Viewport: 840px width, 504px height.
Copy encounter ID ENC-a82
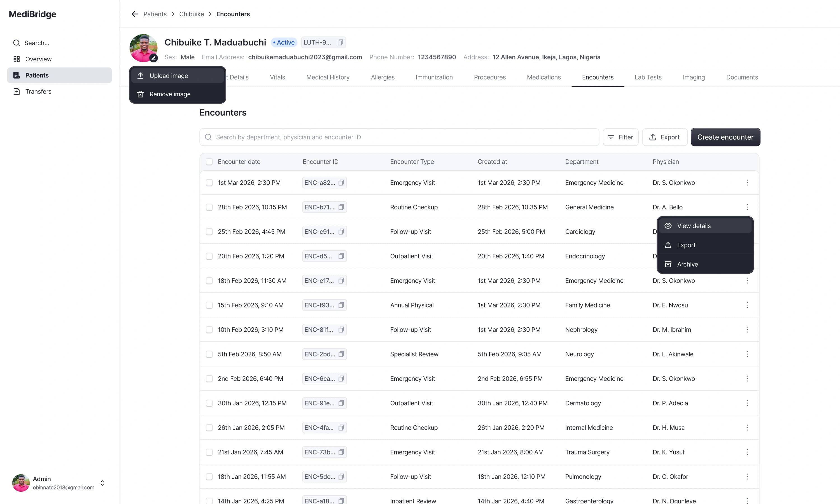click(341, 183)
